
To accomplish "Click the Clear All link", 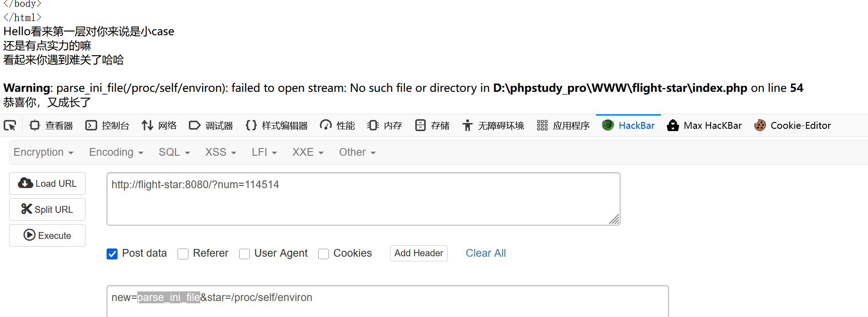I will pyautogui.click(x=486, y=253).
